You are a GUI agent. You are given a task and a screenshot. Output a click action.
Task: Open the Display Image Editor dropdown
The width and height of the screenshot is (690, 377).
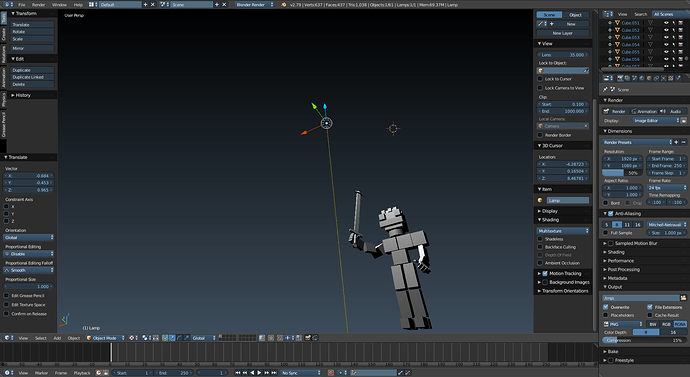pos(656,121)
